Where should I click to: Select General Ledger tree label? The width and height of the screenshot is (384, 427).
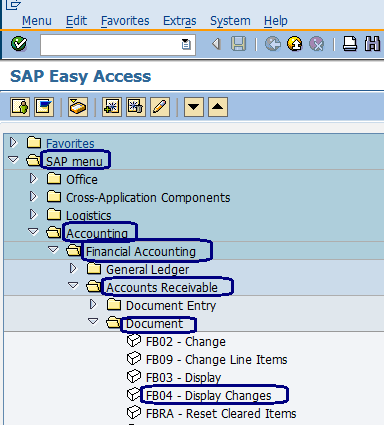tap(147, 270)
